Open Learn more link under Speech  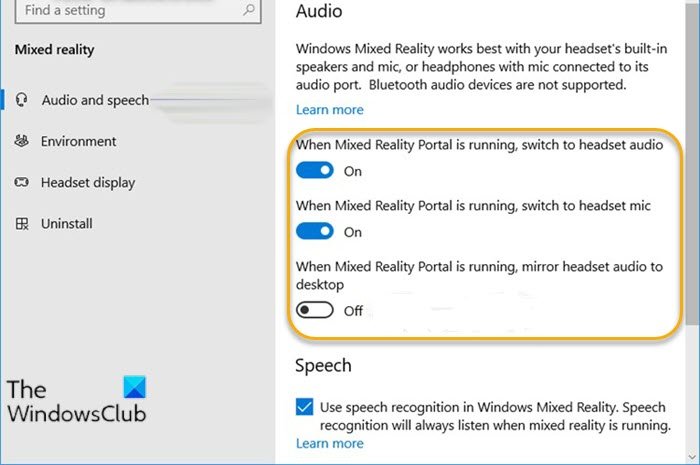pyautogui.click(x=329, y=443)
